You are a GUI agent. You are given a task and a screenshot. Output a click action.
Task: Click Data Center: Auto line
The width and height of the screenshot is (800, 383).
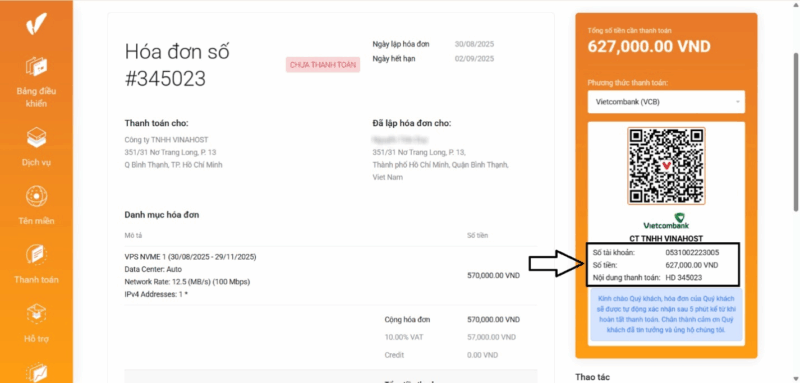click(x=153, y=269)
